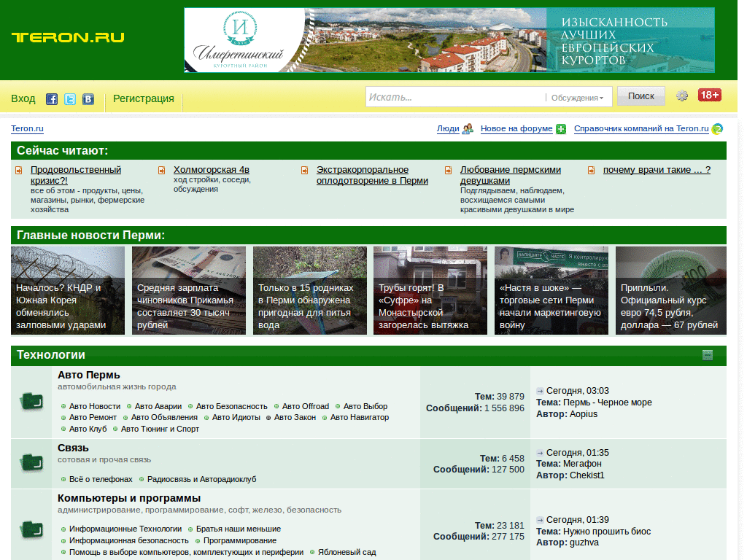Click the Компьютеры и программы folder icon
Screen dimensions: 747x560
click(x=31, y=529)
